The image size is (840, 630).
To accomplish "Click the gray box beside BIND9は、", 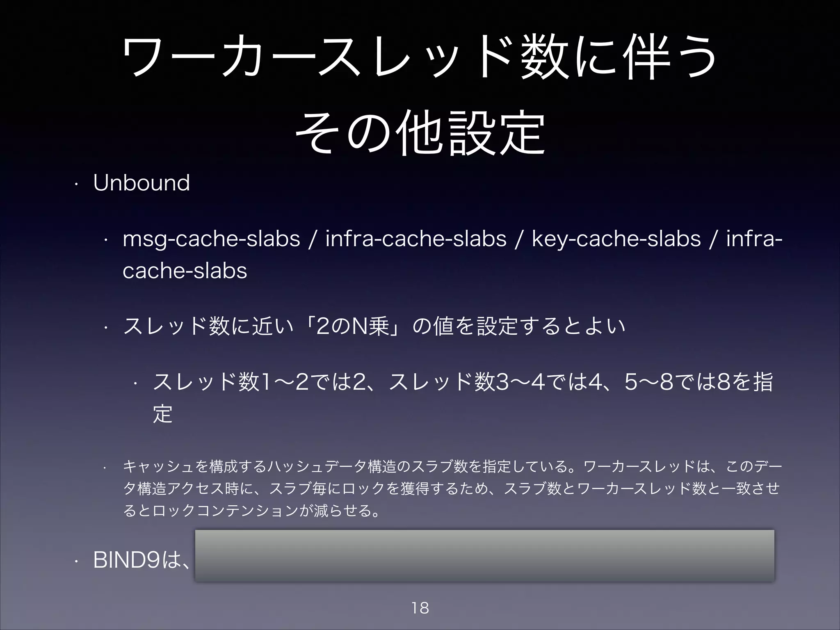I will click(484, 555).
